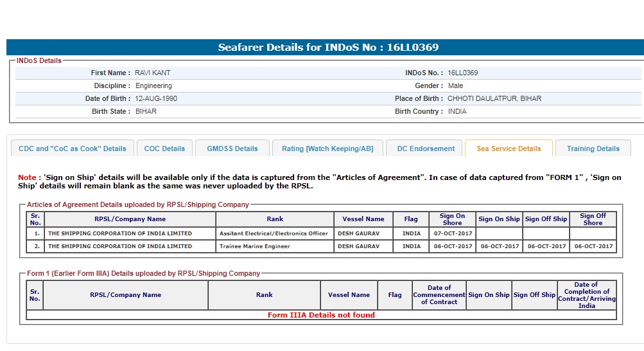
Task: Open the CDC and "CoC as Cook" Details tab
Action: tap(73, 148)
